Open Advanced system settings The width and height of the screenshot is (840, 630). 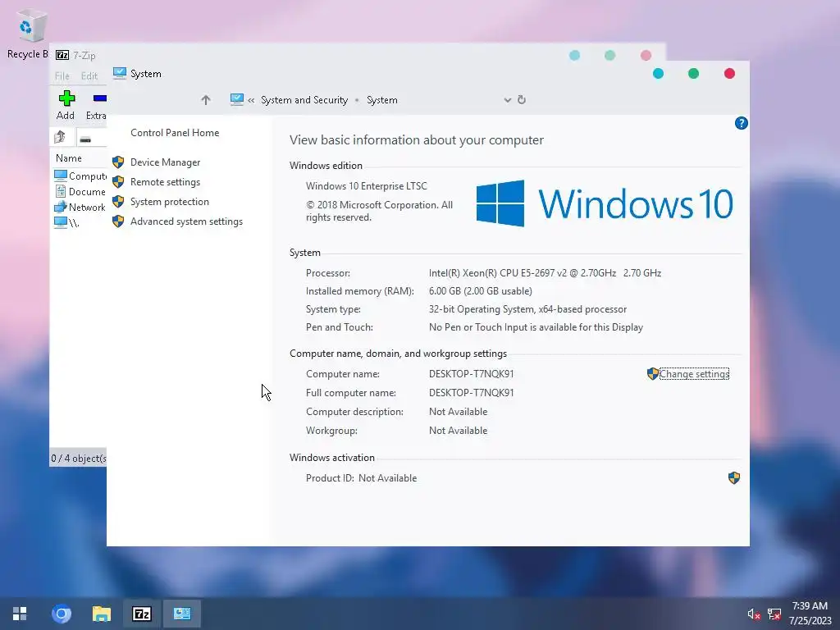coord(186,221)
